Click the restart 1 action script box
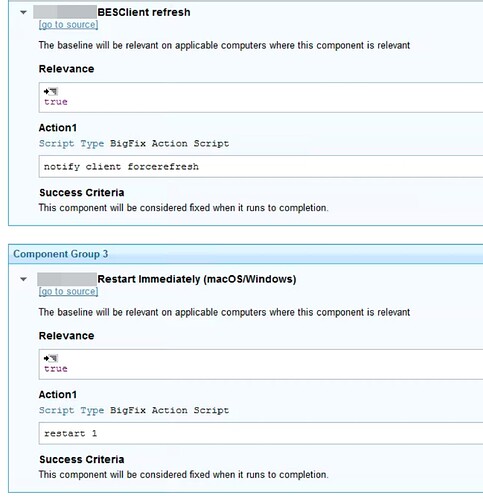Screen dimensions: 483x499 click(261, 433)
